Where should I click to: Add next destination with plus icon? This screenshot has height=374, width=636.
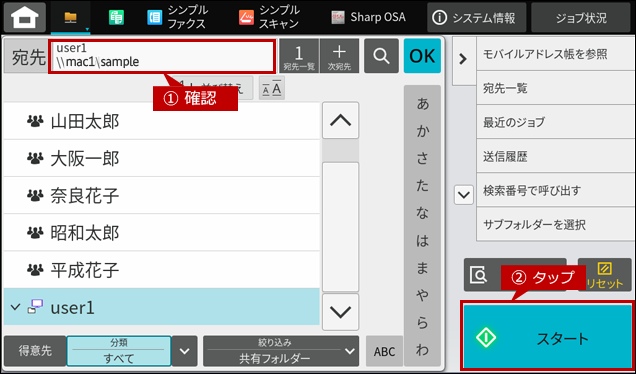point(339,56)
